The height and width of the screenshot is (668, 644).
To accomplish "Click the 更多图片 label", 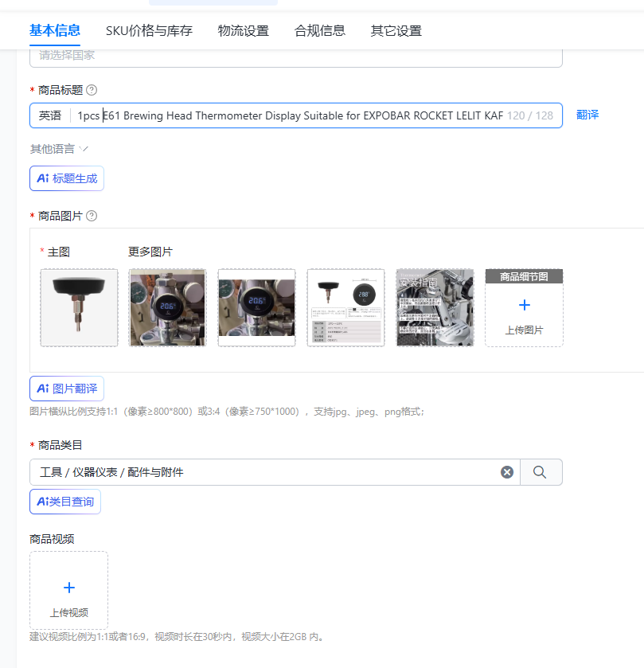I will click(150, 252).
